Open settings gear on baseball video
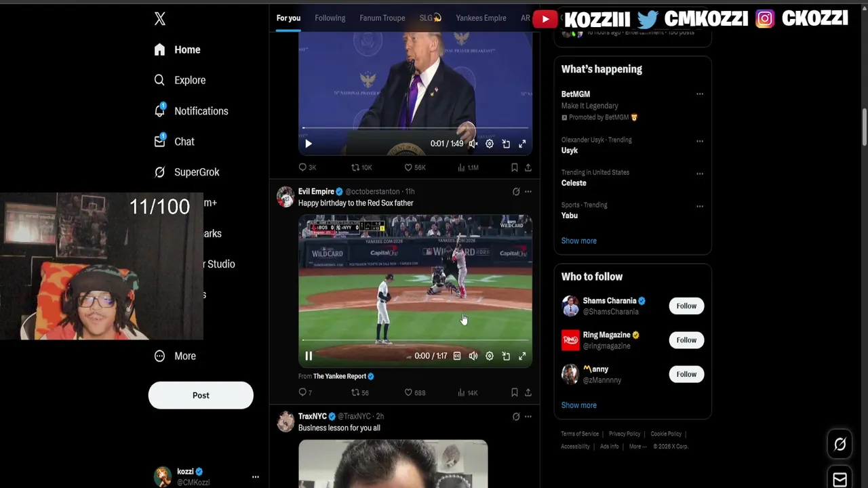868x488 pixels. (490, 356)
